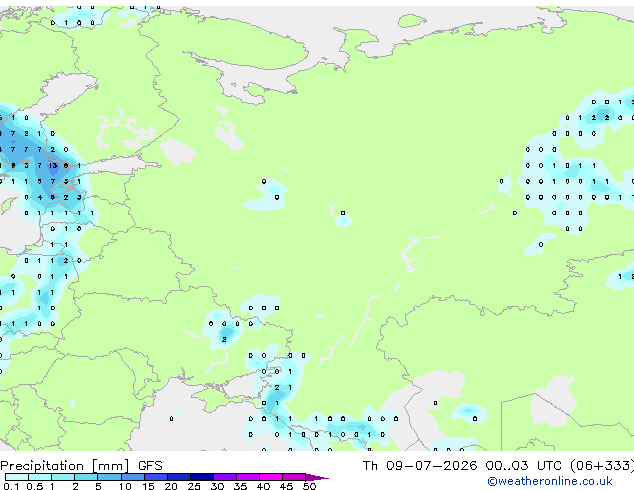The width and height of the screenshot is (634, 490).
Task: Click the '30' legend label
Action: 217,486
